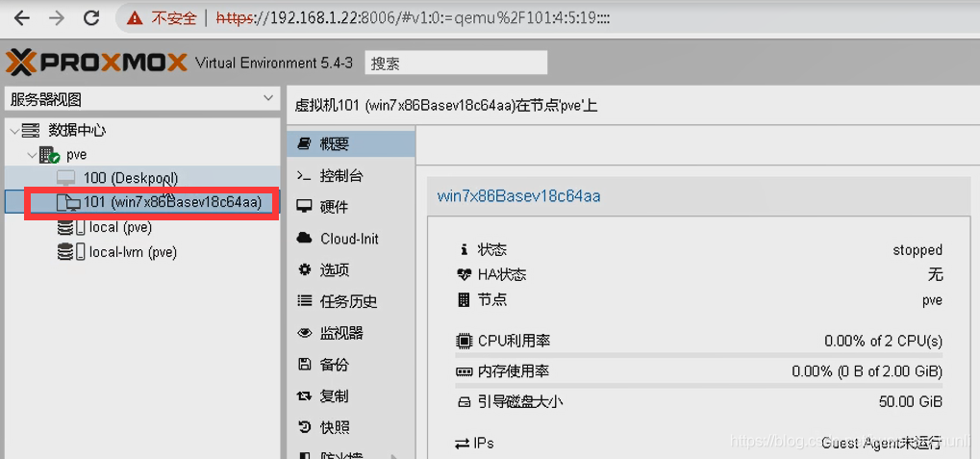
Task: Click the terminal icon of 控制台
Action: click(x=304, y=176)
